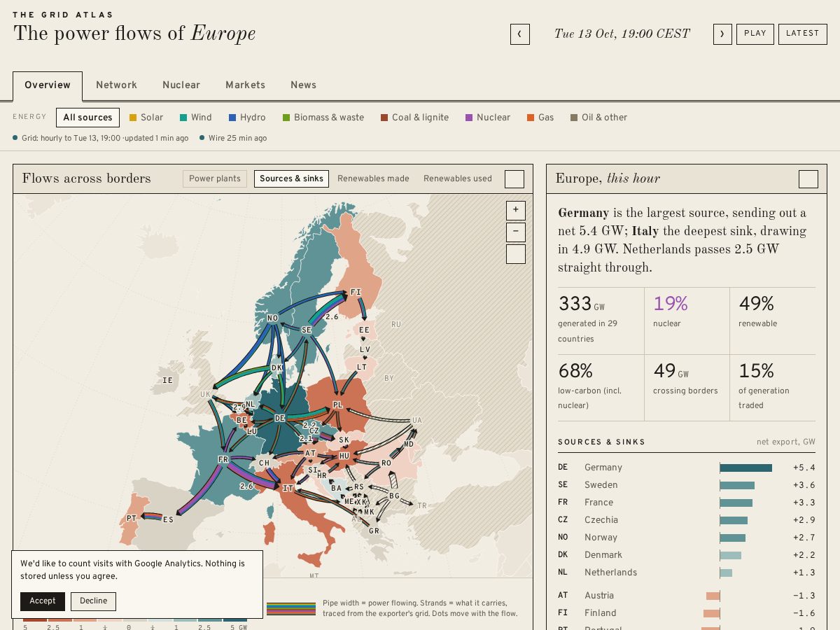Toggle the Solar energy filter
This screenshot has width=840, height=630.
[x=146, y=118]
